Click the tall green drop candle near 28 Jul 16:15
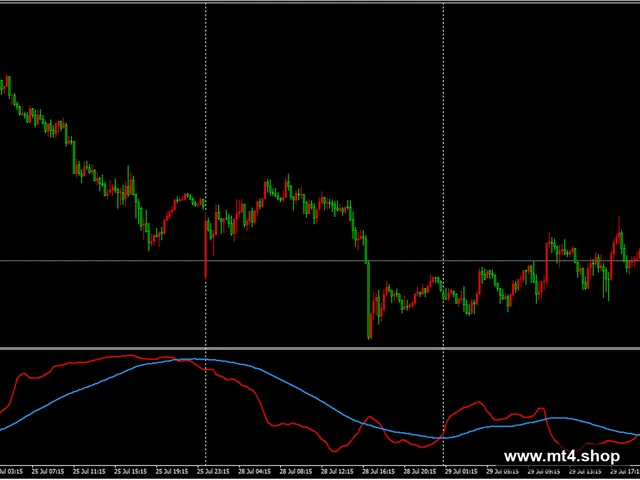640x480 pixels. tap(369, 300)
